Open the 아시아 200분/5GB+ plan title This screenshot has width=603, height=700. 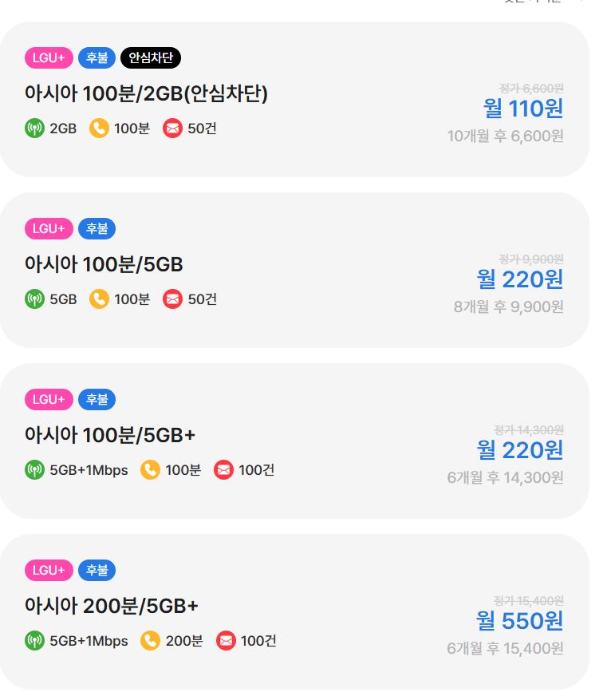pos(111,607)
